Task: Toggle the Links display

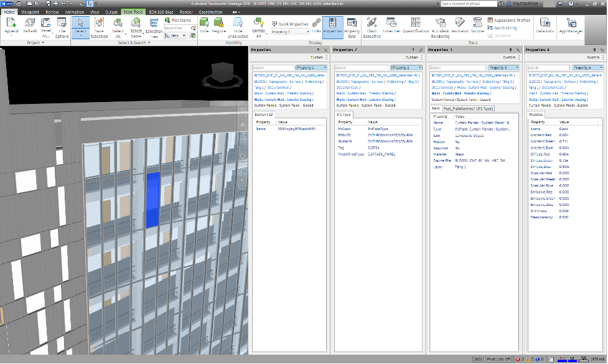Action: (316, 26)
